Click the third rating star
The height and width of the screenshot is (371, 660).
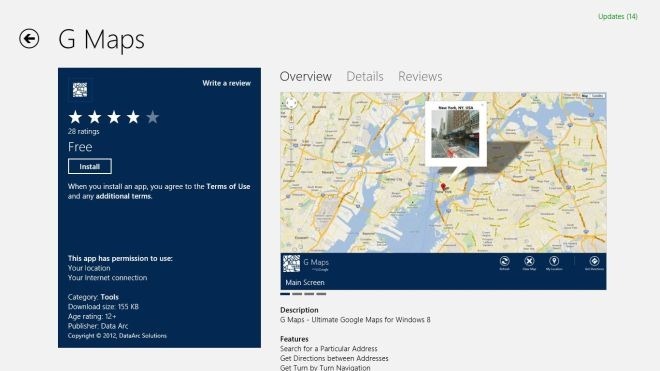[114, 117]
